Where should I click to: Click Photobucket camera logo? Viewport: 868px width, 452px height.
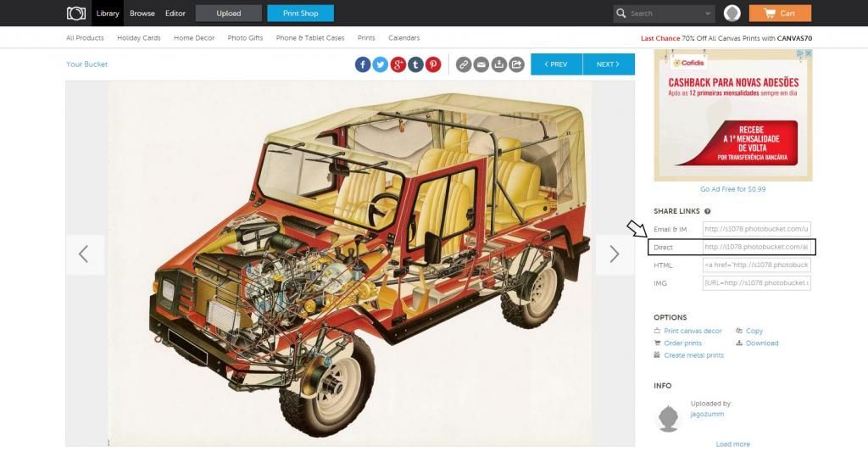(x=76, y=14)
